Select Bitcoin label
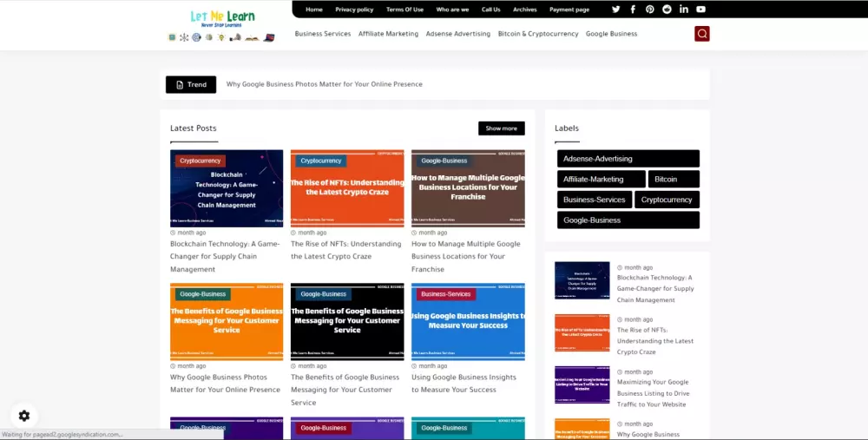 tap(674, 179)
